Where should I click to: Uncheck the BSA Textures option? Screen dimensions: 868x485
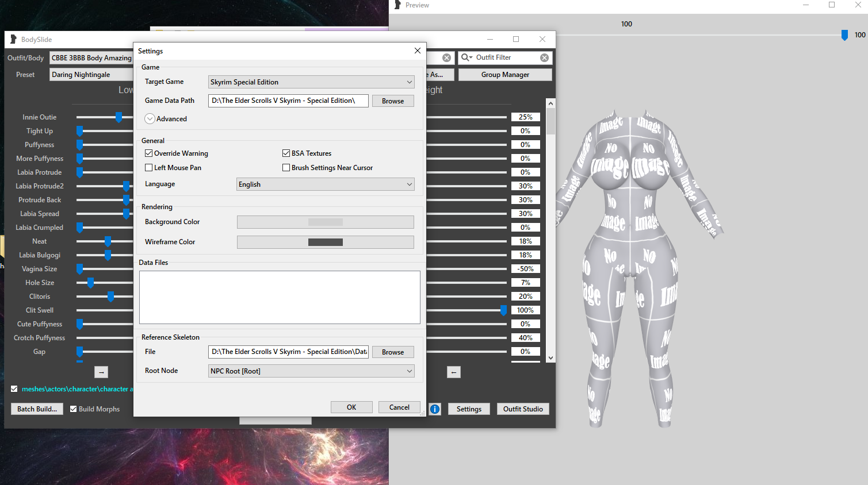pyautogui.click(x=286, y=153)
